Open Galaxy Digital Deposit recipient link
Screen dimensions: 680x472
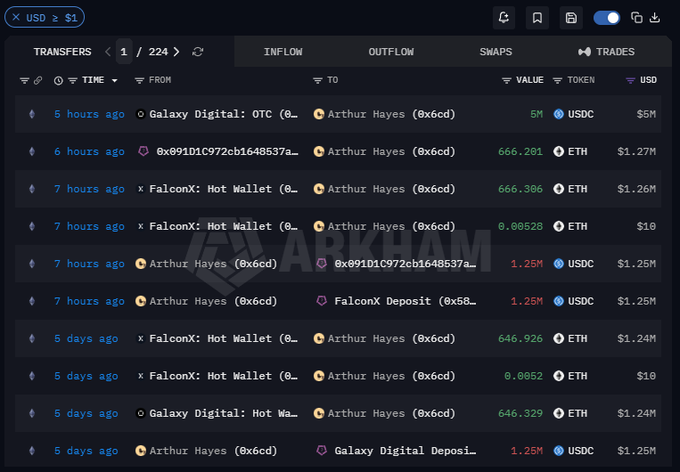pyautogui.click(x=405, y=451)
